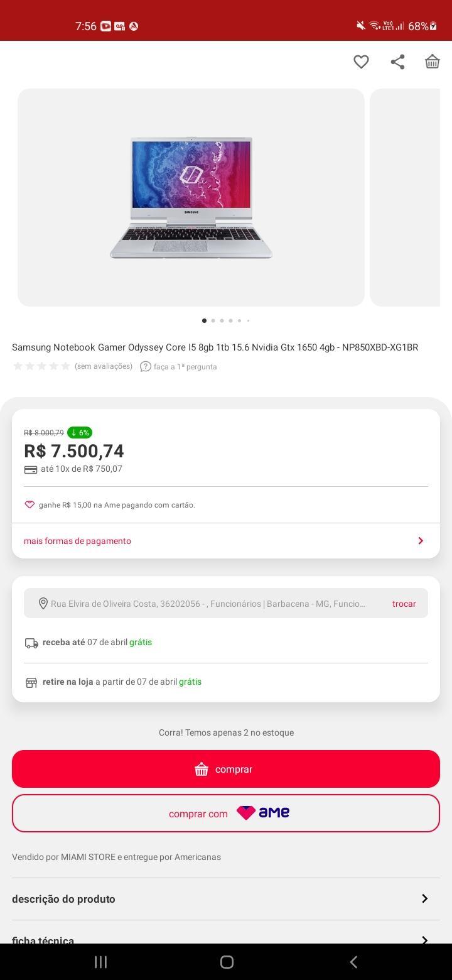Expand mais formas de pagamento chevron
452x980 pixels.
coord(421,541)
